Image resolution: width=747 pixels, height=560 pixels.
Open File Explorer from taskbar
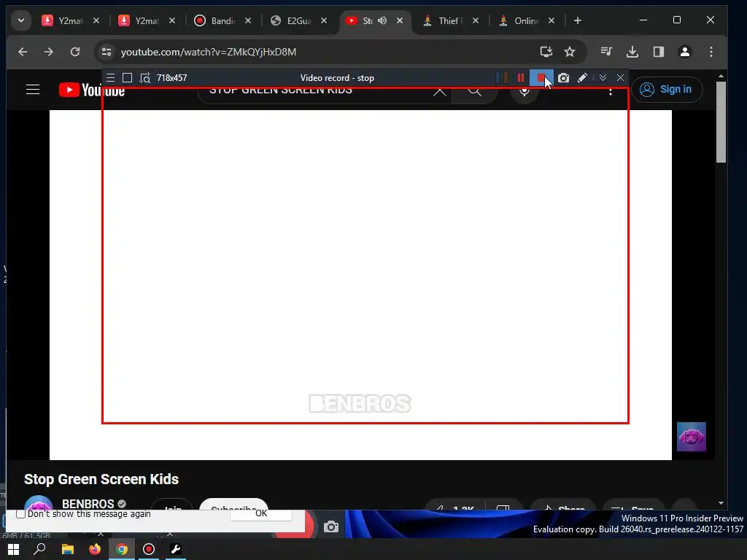coord(68,549)
